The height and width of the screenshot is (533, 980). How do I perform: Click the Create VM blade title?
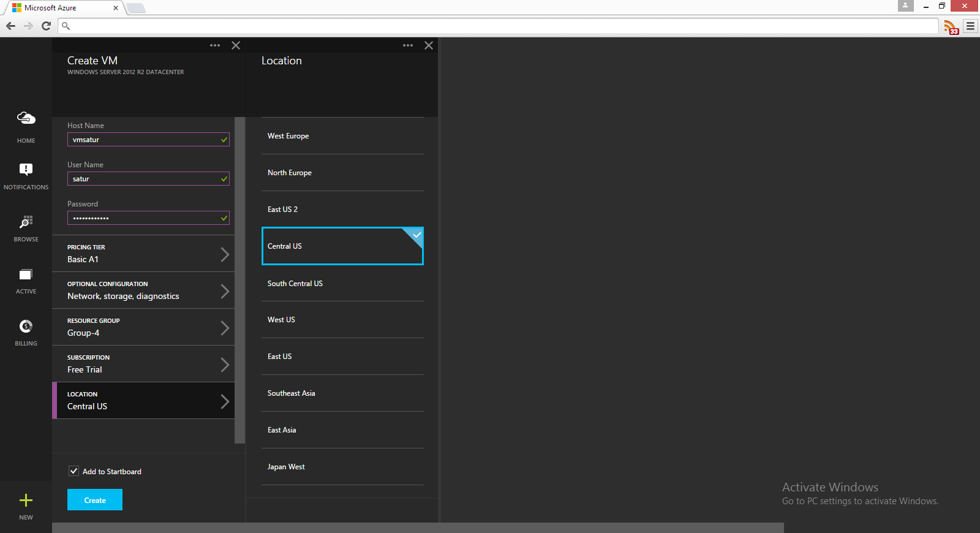point(92,61)
